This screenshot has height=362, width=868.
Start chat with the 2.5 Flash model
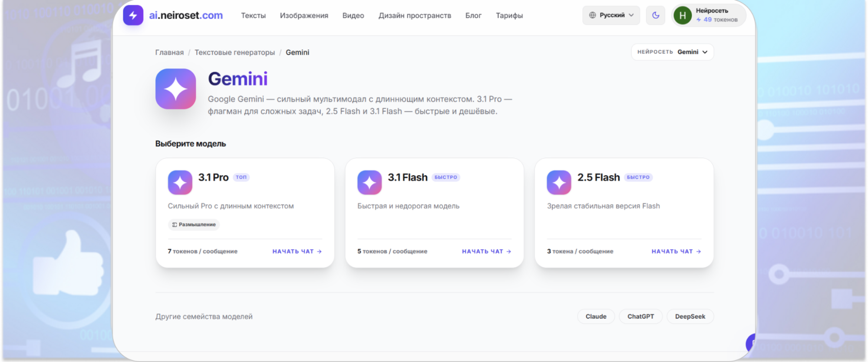(676, 252)
